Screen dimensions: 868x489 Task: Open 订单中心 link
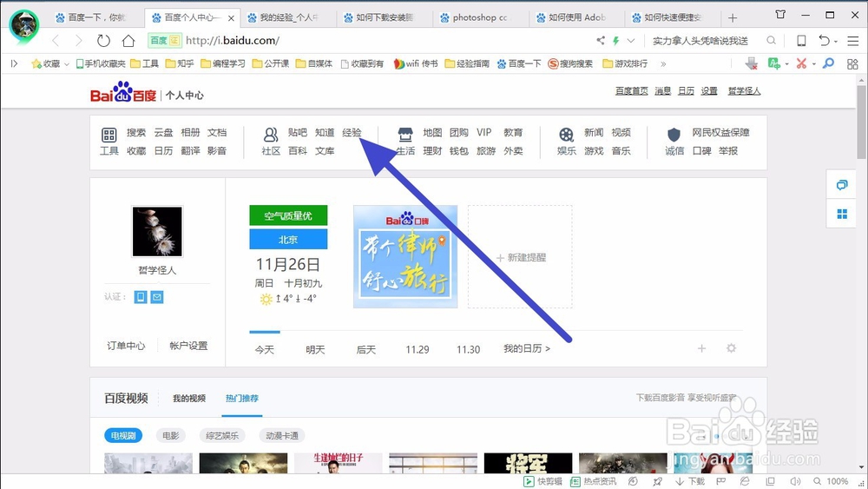click(x=126, y=346)
